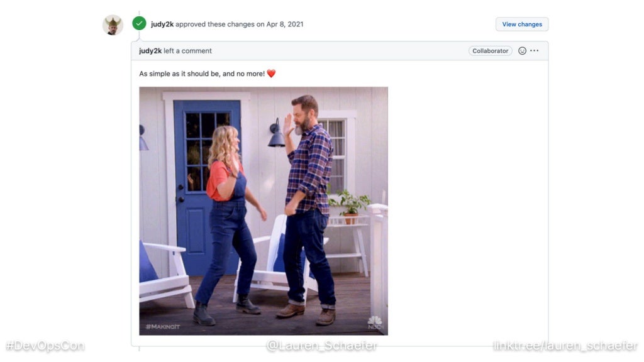This screenshot has height=362, width=644.
Task: Click the green approved checkmark icon
Action: (x=139, y=23)
